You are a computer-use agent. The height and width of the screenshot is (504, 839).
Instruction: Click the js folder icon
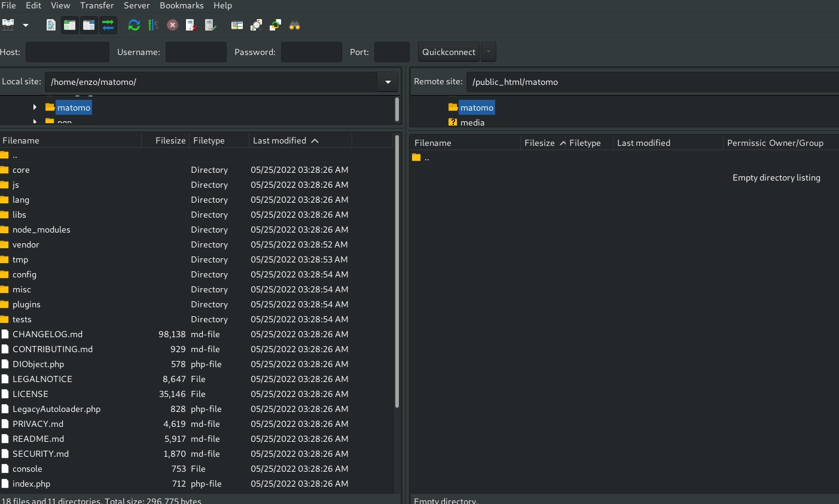pyautogui.click(x=5, y=185)
